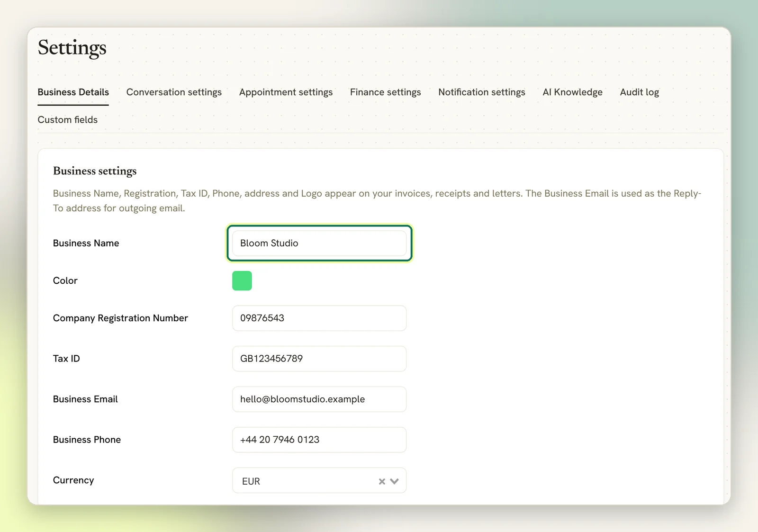Open the Business Details tab

coord(73,92)
